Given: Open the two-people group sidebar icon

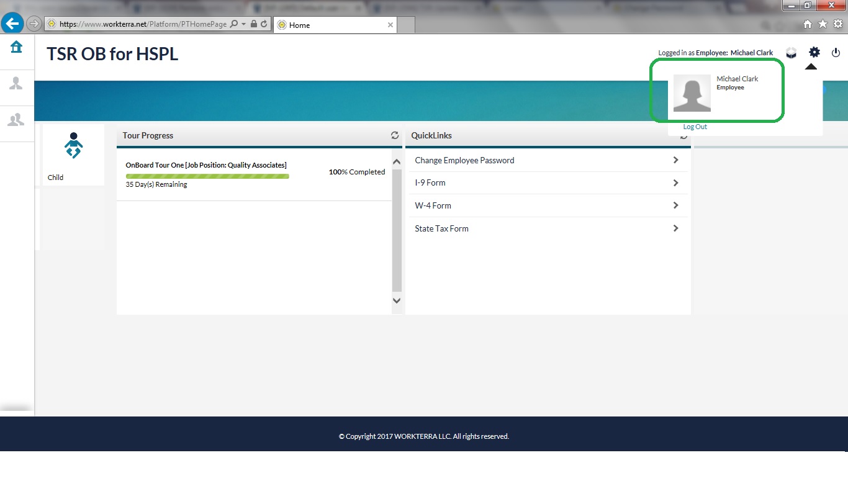Looking at the screenshot, I should (x=16, y=119).
